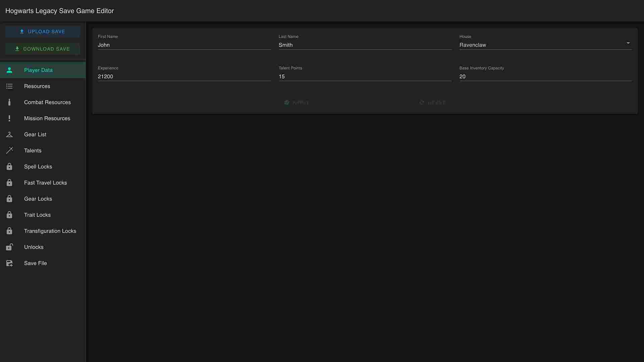The width and height of the screenshot is (644, 362).
Task: Click the Spell Locks padlock icon
Action: point(9,167)
